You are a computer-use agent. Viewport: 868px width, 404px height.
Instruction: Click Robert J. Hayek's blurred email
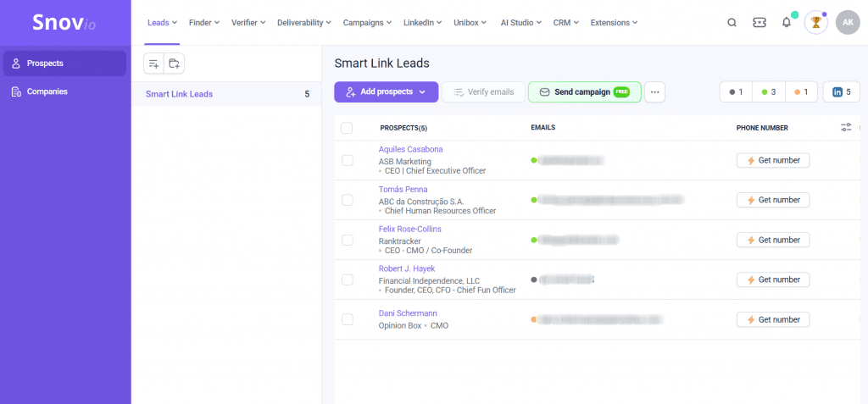[566, 279]
